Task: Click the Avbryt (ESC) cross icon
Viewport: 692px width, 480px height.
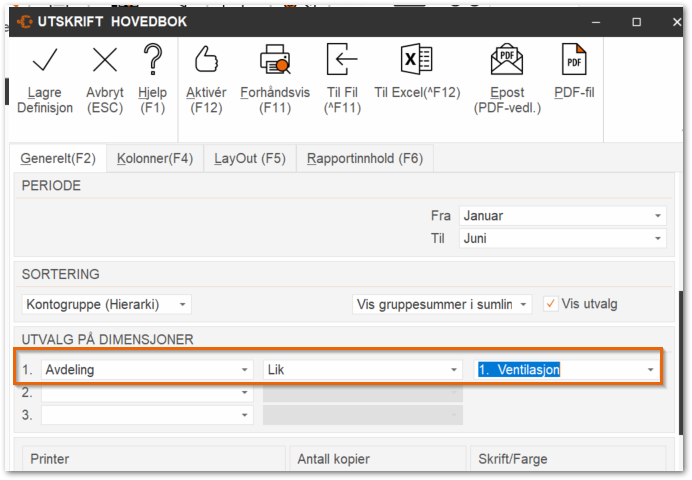Action: click(105, 60)
